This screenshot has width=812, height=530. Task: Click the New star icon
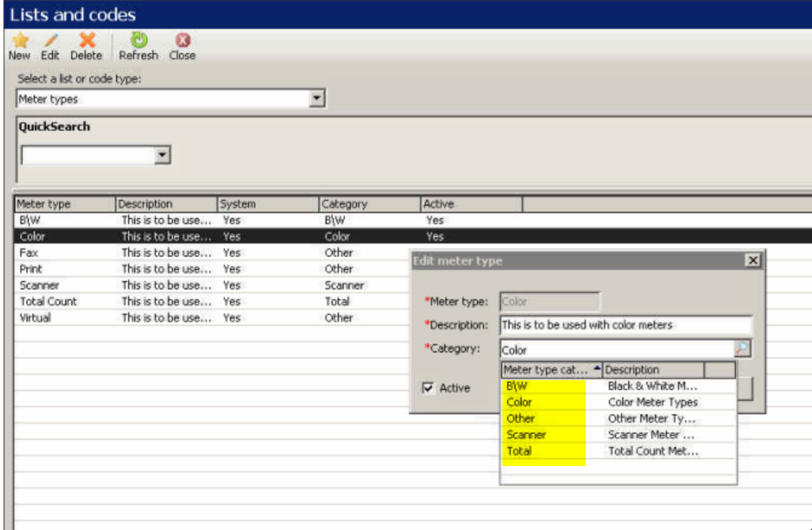pyautogui.click(x=20, y=40)
